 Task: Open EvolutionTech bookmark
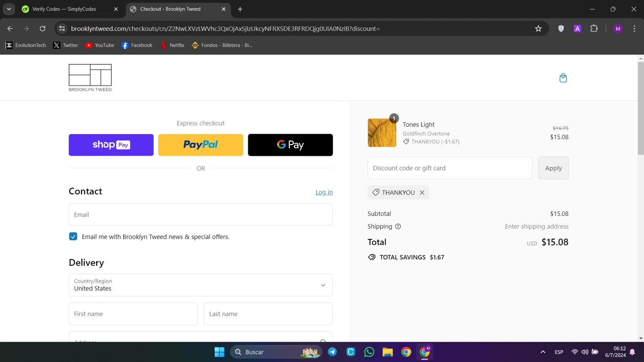tap(26, 45)
